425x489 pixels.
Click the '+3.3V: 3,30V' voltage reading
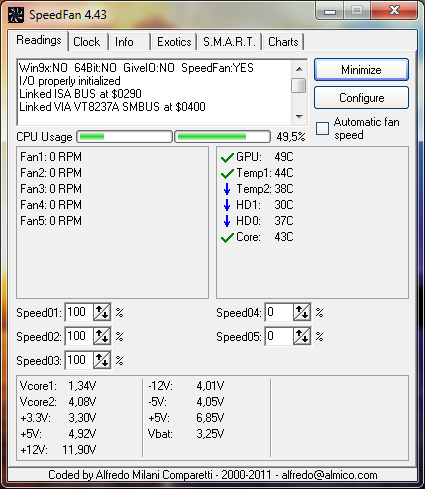click(x=58, y=418)
